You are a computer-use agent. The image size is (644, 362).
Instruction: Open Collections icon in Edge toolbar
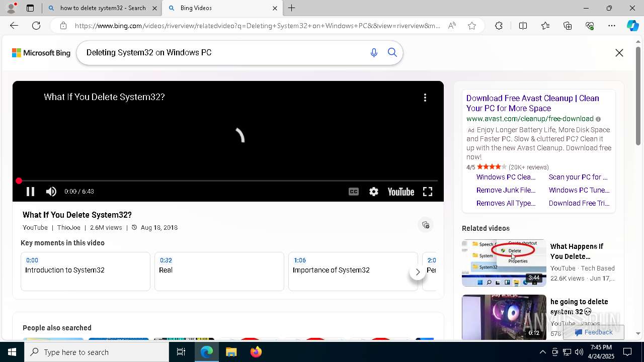click(568, 26)
